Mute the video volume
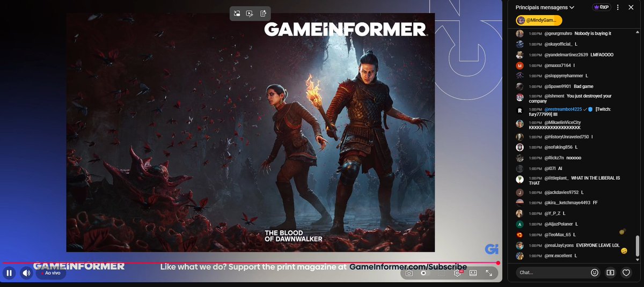 (x=26, y=273)
